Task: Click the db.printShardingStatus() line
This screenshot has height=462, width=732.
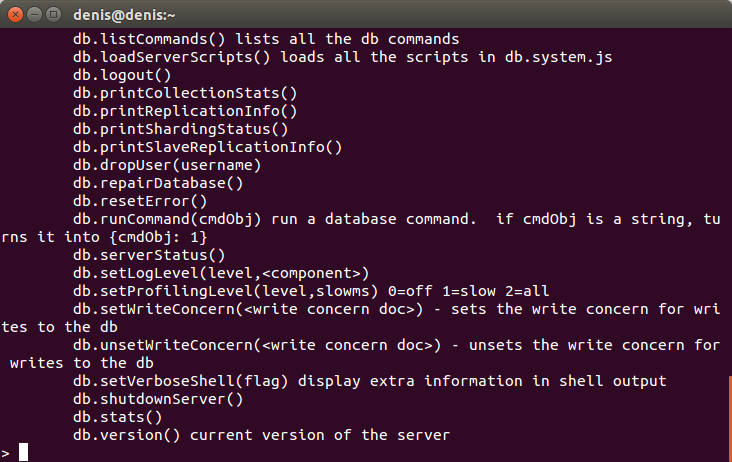Action: [180, 129]
